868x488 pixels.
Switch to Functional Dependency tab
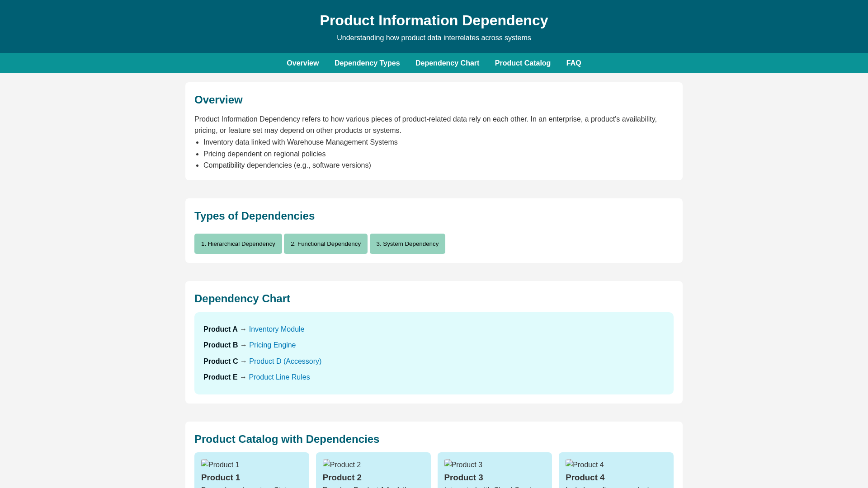[x=325, y=244]
